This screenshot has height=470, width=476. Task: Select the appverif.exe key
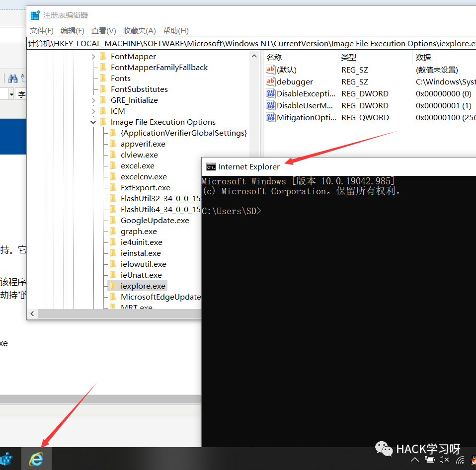pos(143,144)
